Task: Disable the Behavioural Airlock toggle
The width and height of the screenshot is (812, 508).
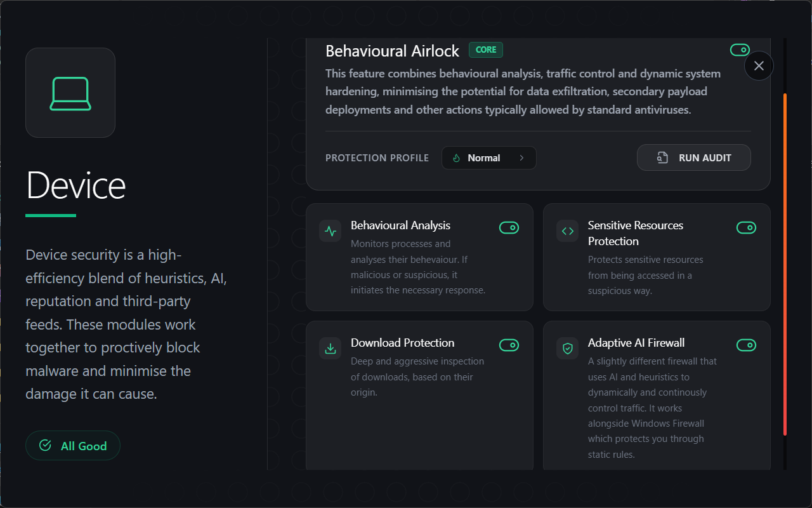Action: 740,50
